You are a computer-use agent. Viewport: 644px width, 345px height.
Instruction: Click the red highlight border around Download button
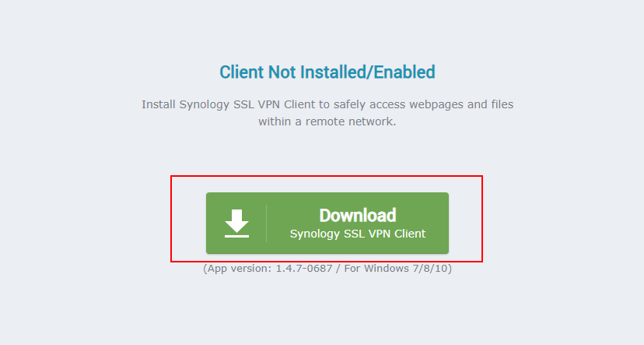click(327, 177)
